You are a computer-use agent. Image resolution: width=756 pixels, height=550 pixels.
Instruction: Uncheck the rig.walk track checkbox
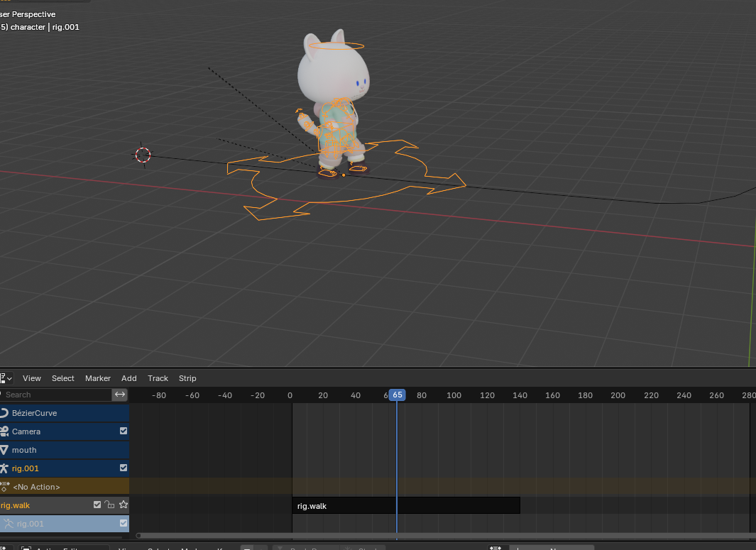[97, 505]
